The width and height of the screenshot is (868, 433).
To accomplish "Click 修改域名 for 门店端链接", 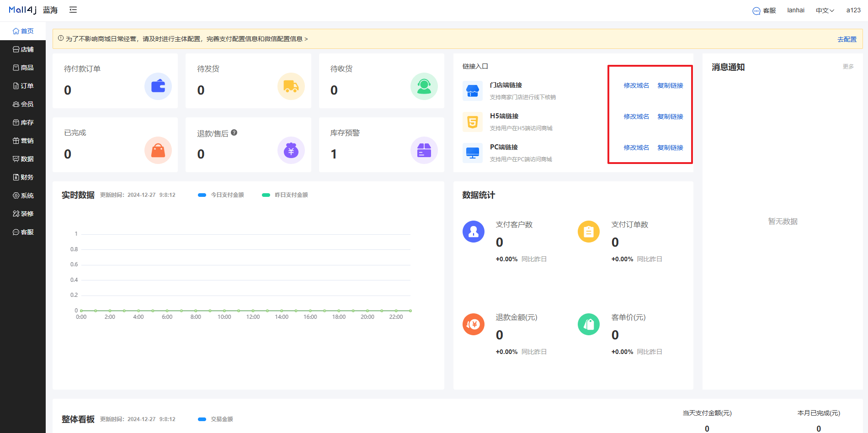I will (636, 85).
